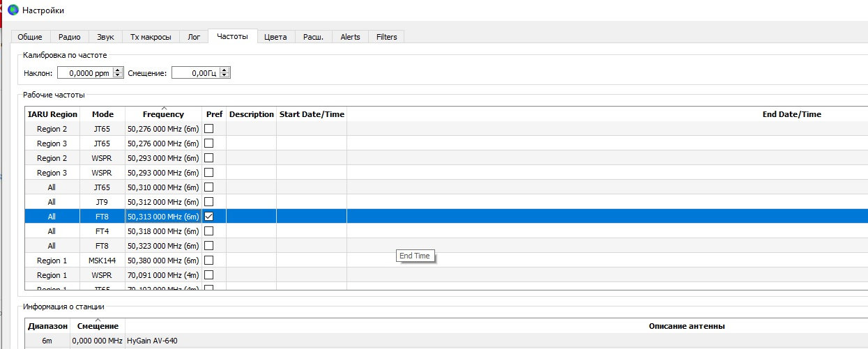The image size is (868, 349).
Task: Click the Наклон ppm input field
Action: coord(84,72)
